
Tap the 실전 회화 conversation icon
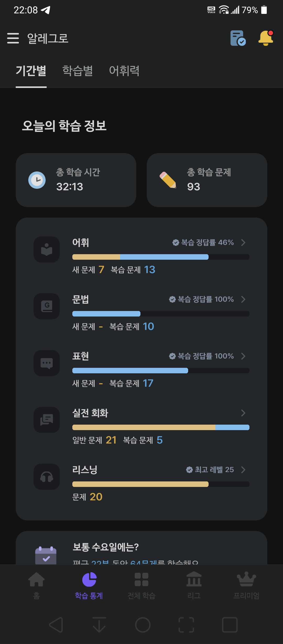pos(47,420)
